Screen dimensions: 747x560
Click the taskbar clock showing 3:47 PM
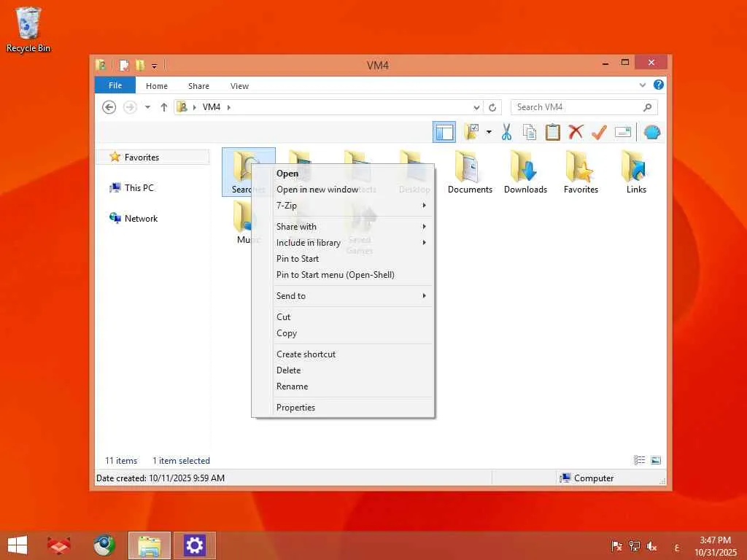[716, 546]
